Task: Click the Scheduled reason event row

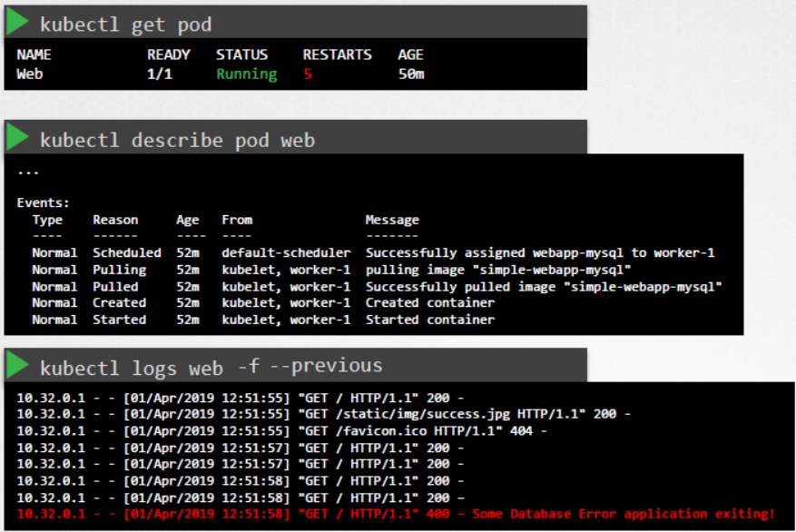Action: 126,252
